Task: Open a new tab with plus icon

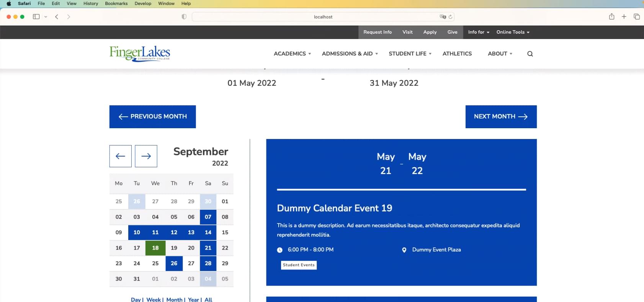Action: (x=624, y=16)
